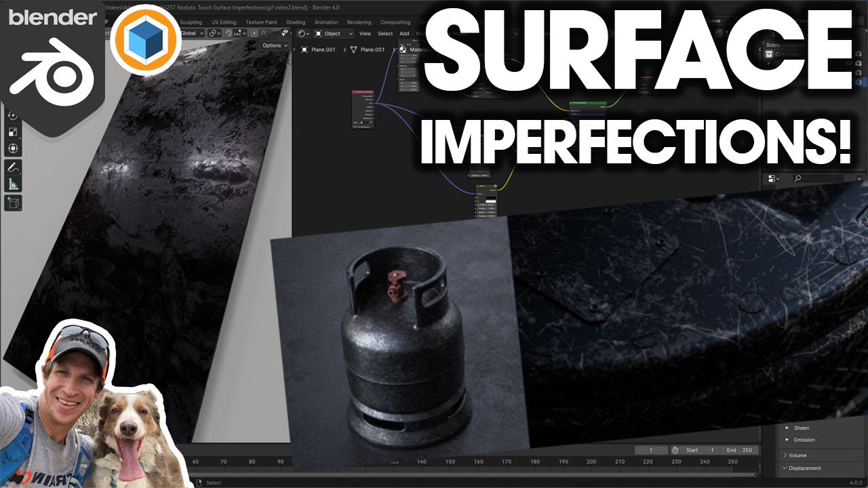Click frame 70 on timeline ruler
Screen dimensions: 868x488
coord(224,462)
